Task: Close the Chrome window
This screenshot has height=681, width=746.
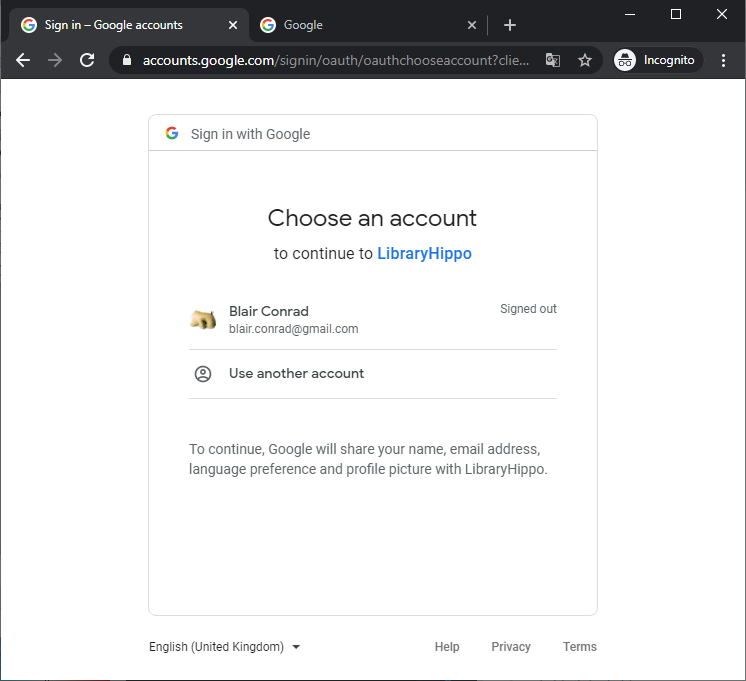Action: 722,14
